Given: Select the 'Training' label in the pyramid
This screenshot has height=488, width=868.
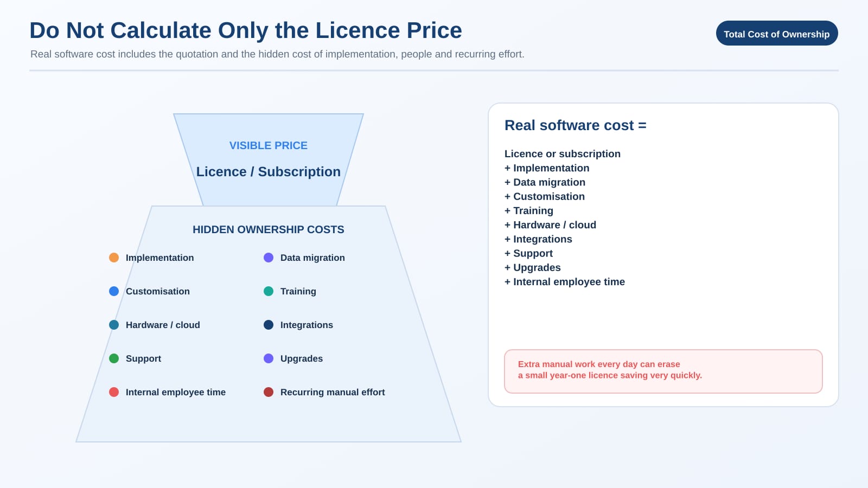Looking at the screenshot, I should pos(298,291).
